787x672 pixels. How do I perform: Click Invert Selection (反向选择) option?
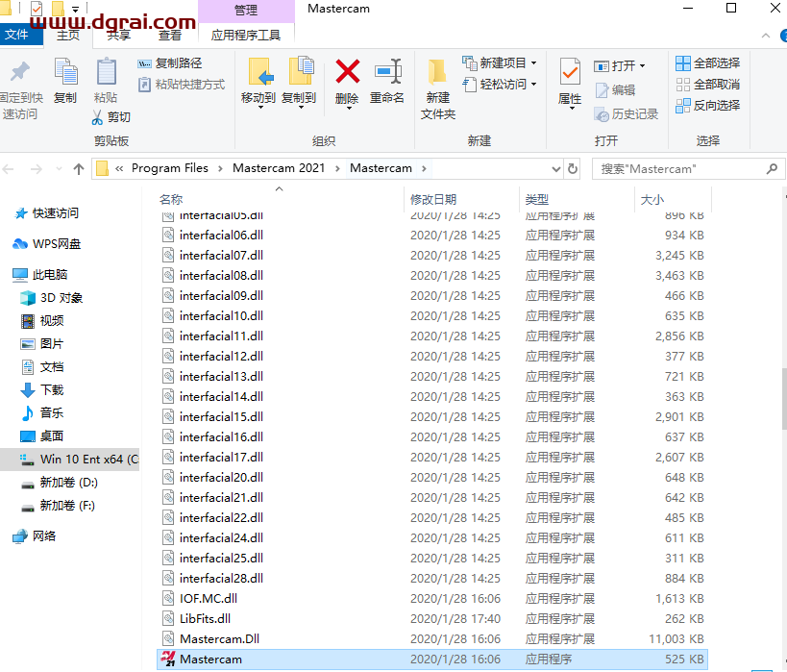point(708,106)
